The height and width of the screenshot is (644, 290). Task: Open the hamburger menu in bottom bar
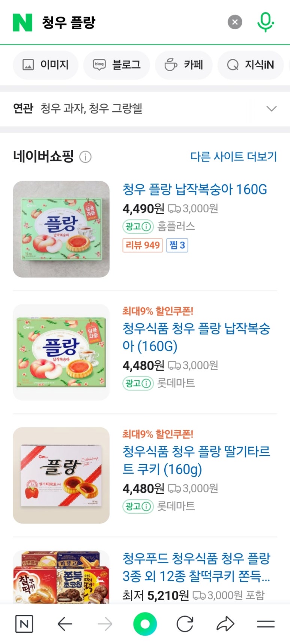(x=266, y=624)
